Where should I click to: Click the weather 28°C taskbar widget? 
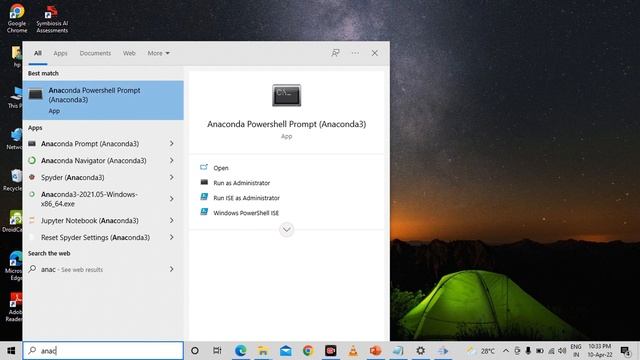coord(482,351)
